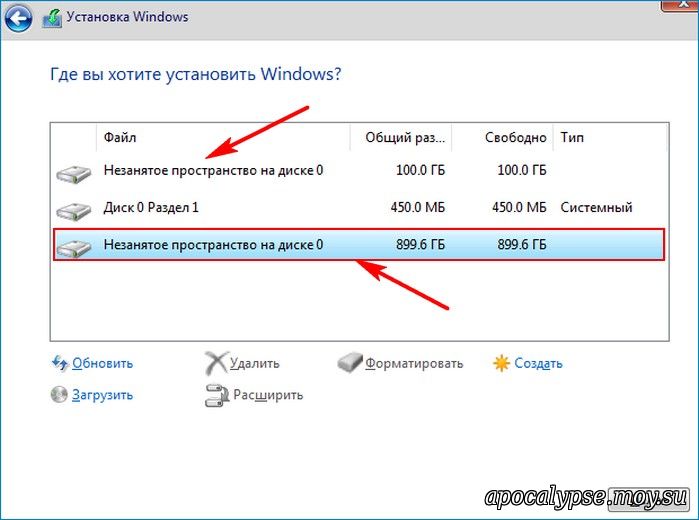Screen dimensions: 699x520
Task: Refresh the list via Обновить link
Action: tap(103, 363)
